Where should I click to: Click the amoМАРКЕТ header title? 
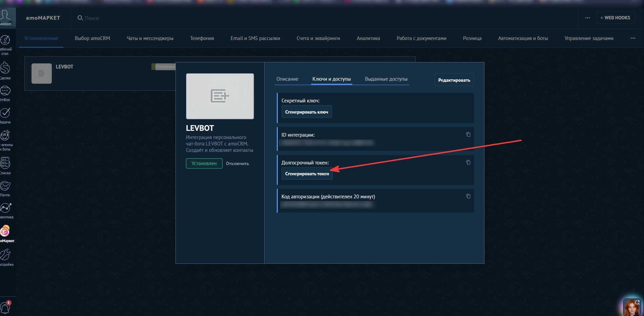coord(43,18)
